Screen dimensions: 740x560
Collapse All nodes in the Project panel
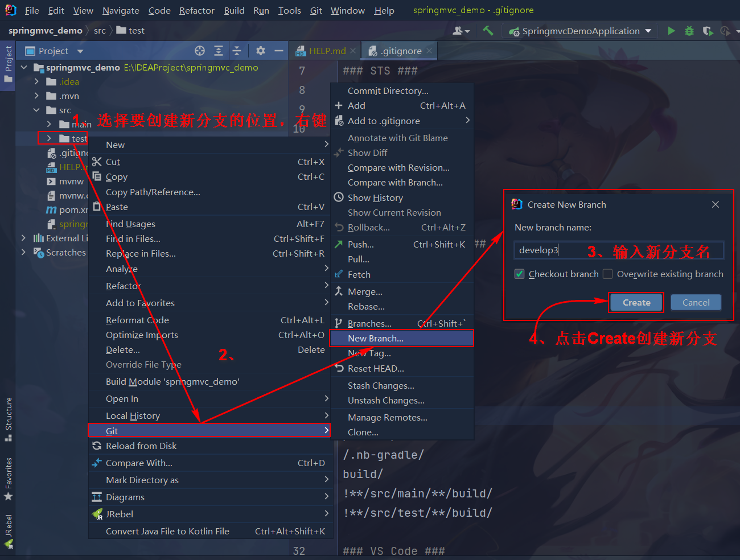237,51
